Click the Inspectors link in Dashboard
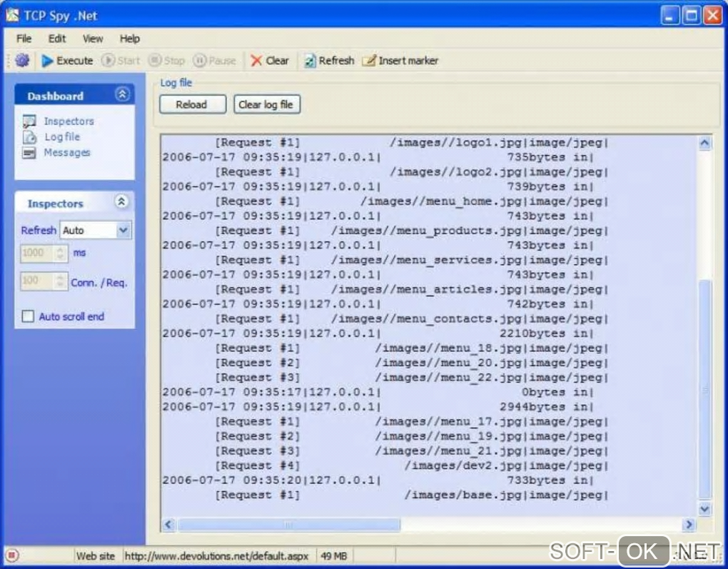 click(x=69, y=121)
